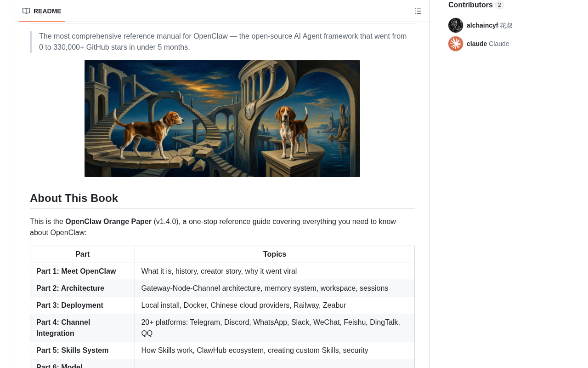Select the Part 1: Meet OpenClaw cell
This screenshot has height=368, width=588.
(83, 271)
